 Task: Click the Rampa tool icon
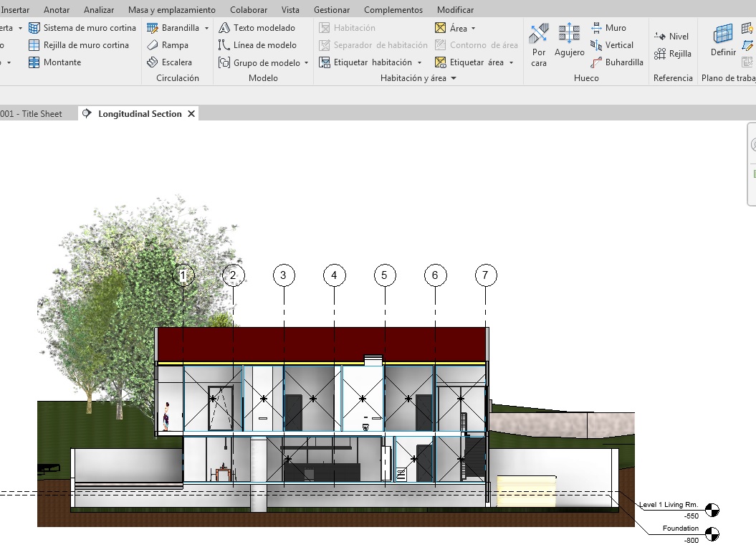153,45
